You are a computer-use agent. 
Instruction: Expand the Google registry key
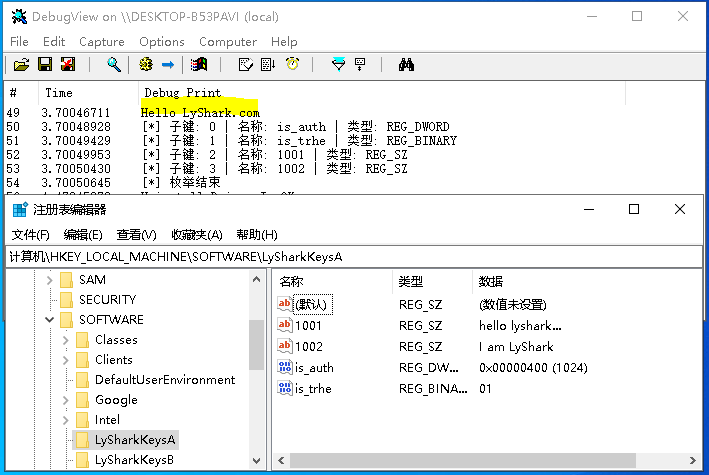(x=66, y=400)
